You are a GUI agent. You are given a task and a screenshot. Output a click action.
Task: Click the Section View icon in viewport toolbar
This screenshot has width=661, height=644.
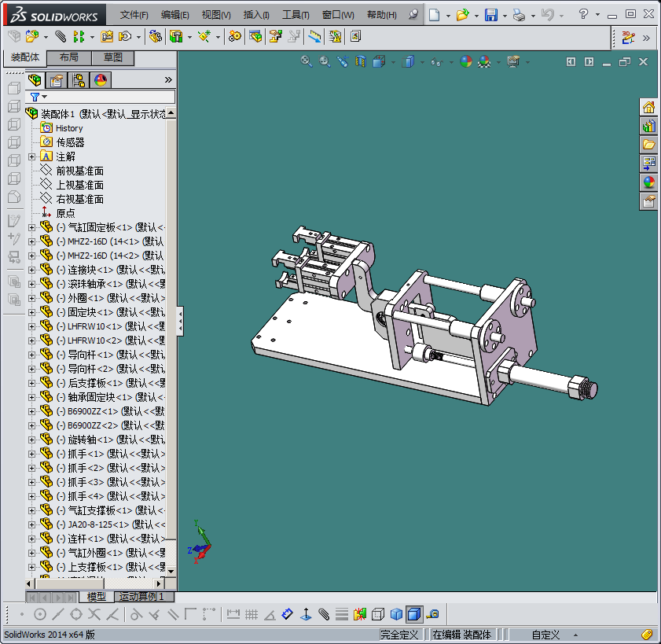pos(360,61)
